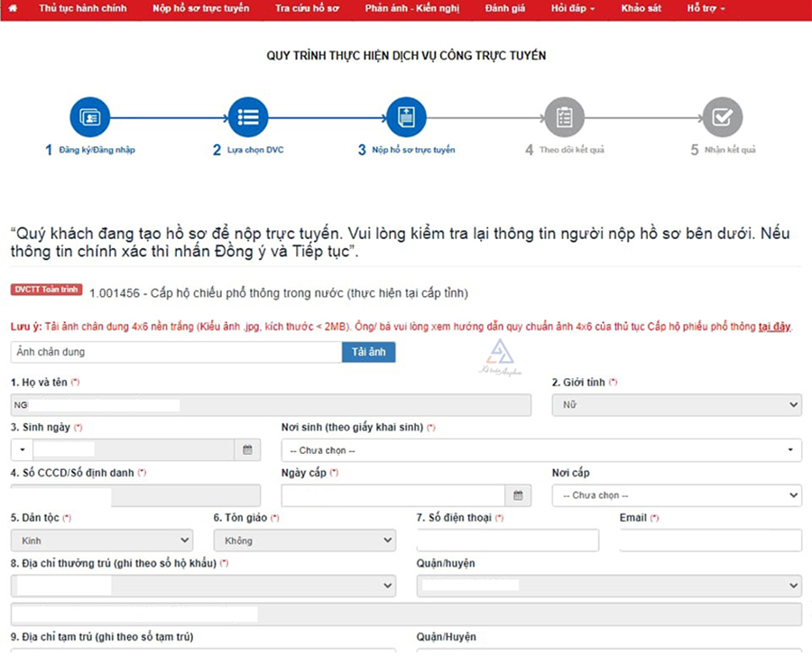The width and height of the screenshot is (812, 656).
Task: Click the Nhận kết quả step icon
Action: coord(723,117)
